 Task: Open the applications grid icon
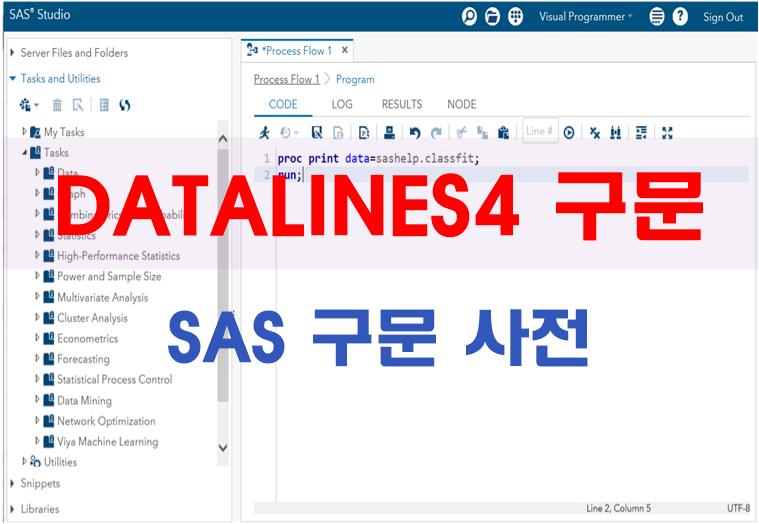(x=516, y=16)
